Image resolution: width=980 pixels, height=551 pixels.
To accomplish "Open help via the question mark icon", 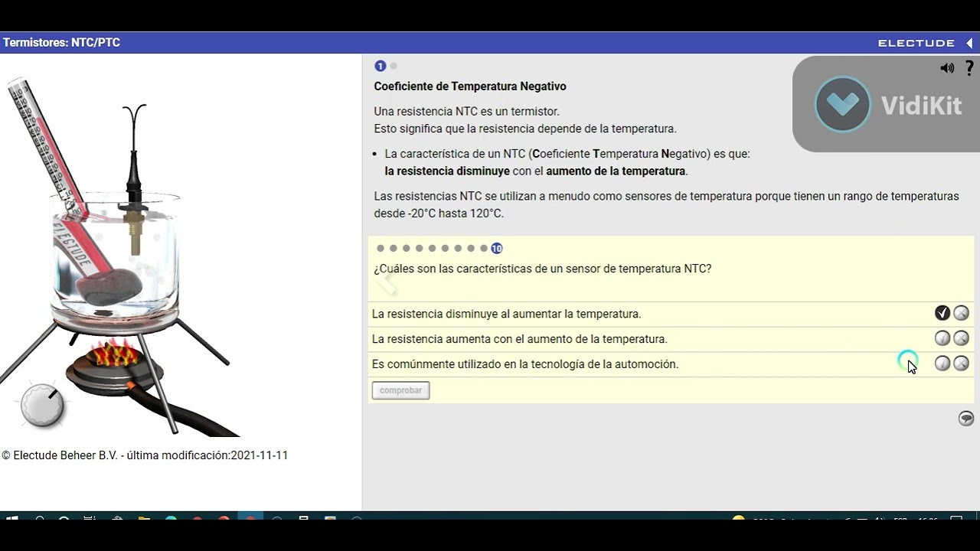I will [x=969, y=68].
